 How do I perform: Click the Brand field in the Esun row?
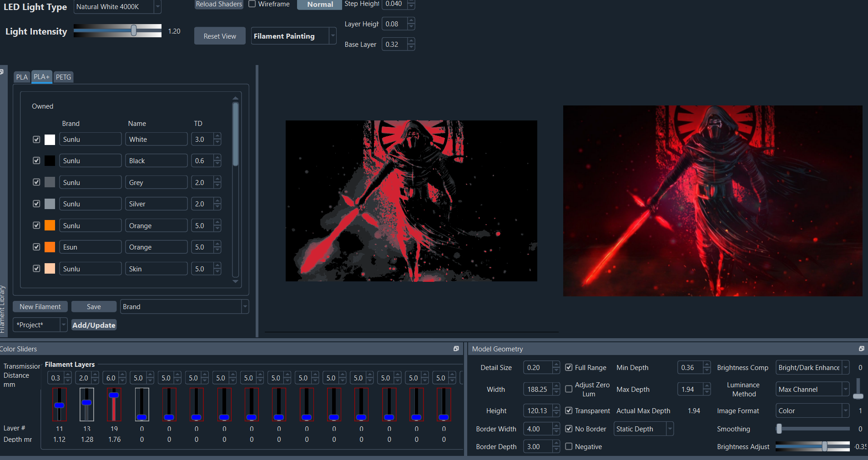click(90, 247)
